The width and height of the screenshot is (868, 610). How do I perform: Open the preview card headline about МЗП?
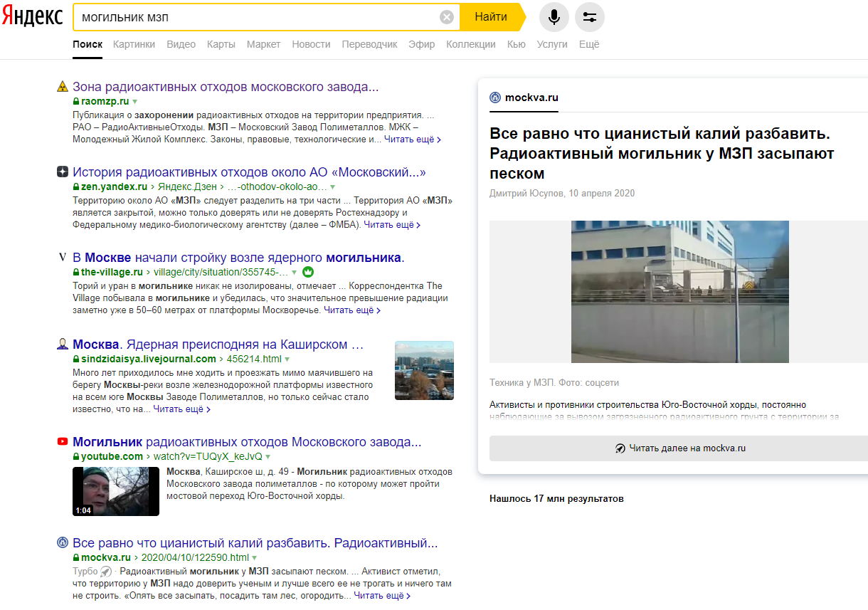[662, 154]
